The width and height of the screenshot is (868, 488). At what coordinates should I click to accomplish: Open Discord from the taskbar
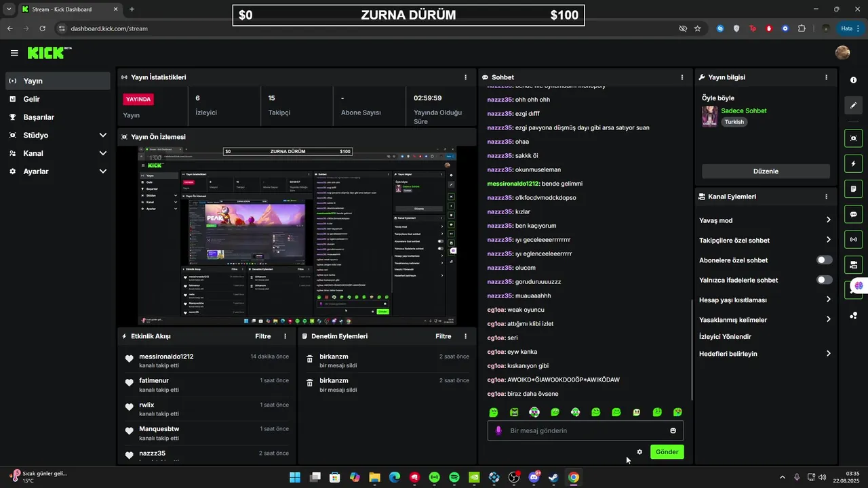[x=534, y=477]
